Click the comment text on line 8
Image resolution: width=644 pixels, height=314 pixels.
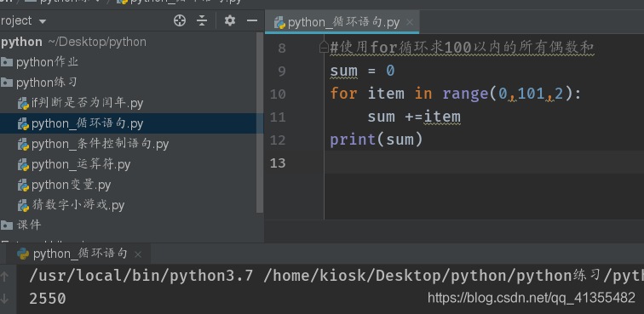tap(462, 48)
